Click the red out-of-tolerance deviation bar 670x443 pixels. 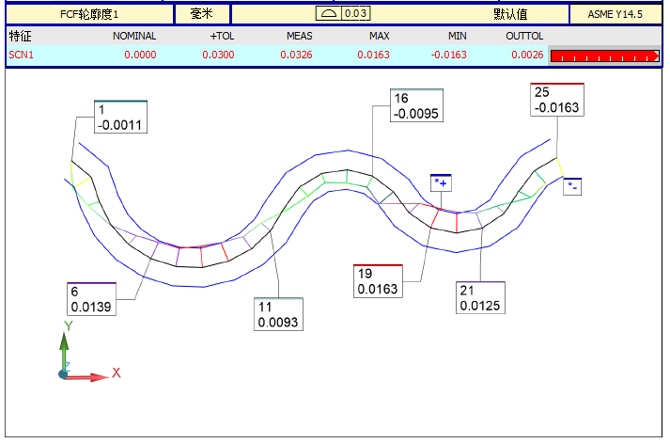(604, 55)
